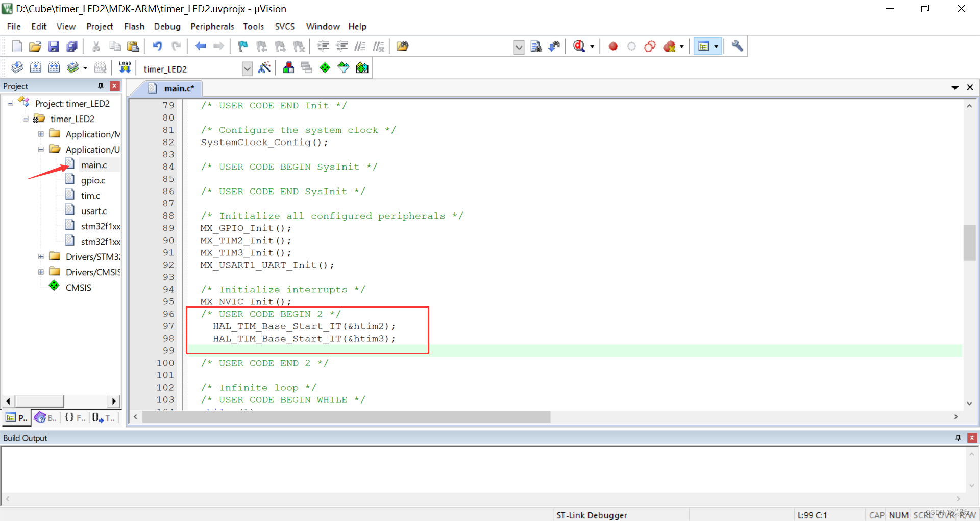Close the Build Output panel
980x521 pixels.
(972, 438)
